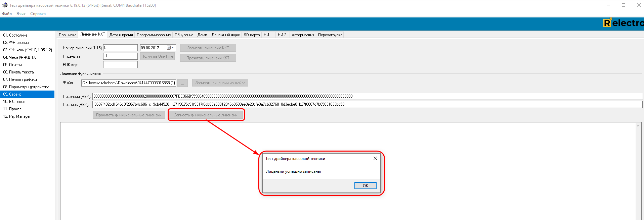Click the Номер лицензии input field
Image resolution: width=644 pixels, height=220 pixels.
120,48
